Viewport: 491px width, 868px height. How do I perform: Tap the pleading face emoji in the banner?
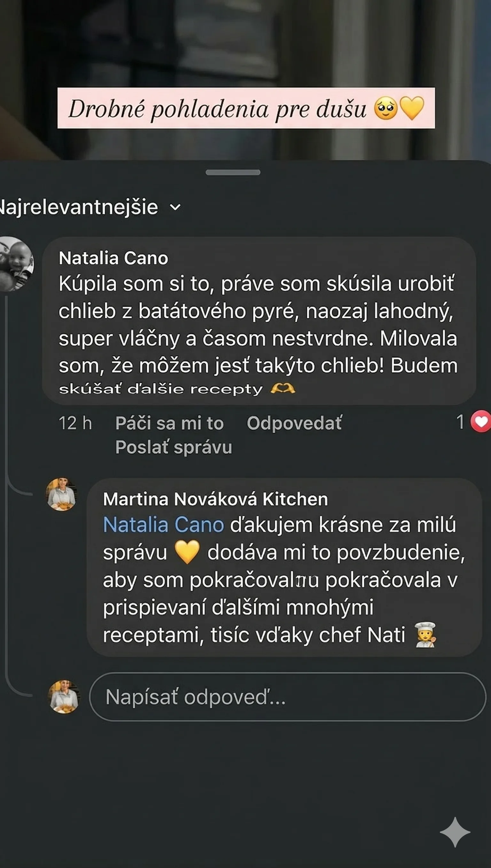click(386, 108)
